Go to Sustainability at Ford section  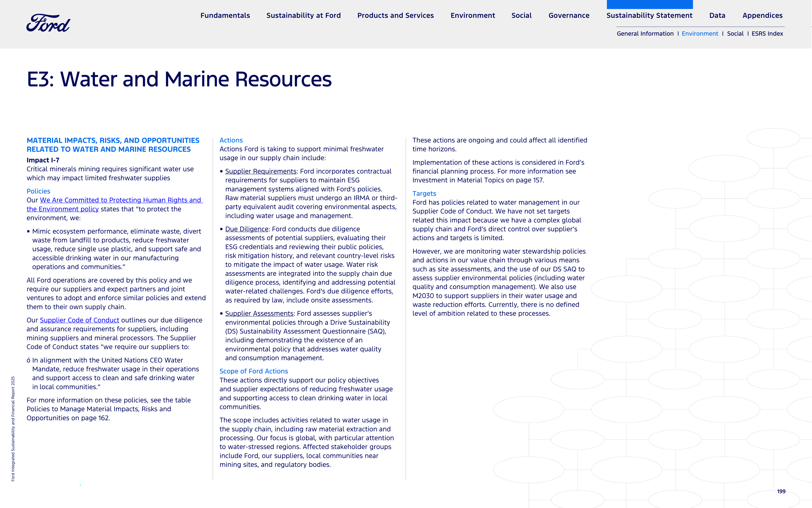303,15
